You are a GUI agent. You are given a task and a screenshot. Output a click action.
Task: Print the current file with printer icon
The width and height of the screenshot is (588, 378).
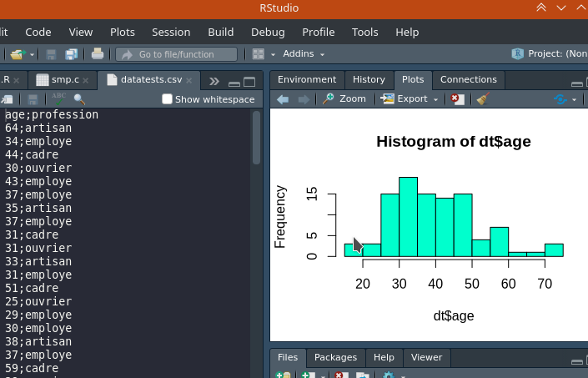pyautogui.click(x=98, y=54)
